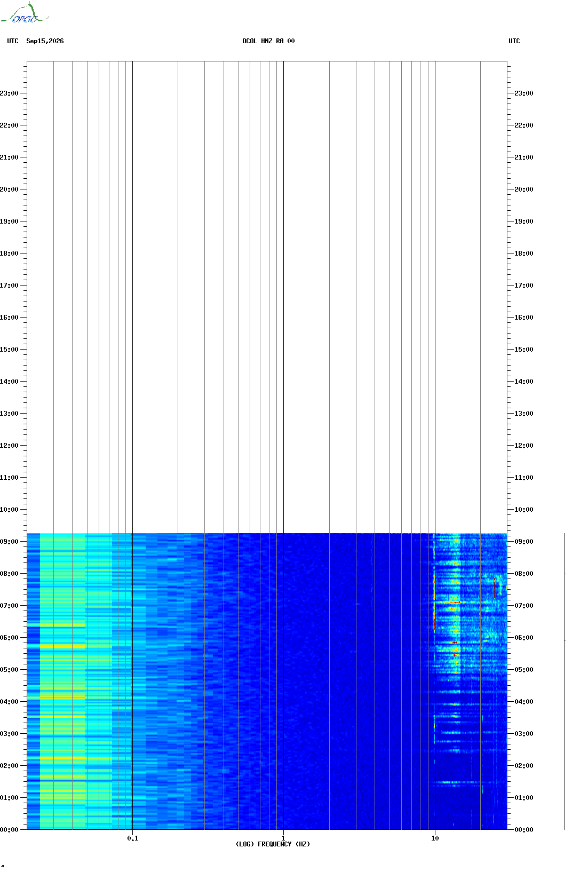Viewport: 588px width, 872px height.
Task: Click the 09:00 label on the right axis
Action: [x=524, y=542]
